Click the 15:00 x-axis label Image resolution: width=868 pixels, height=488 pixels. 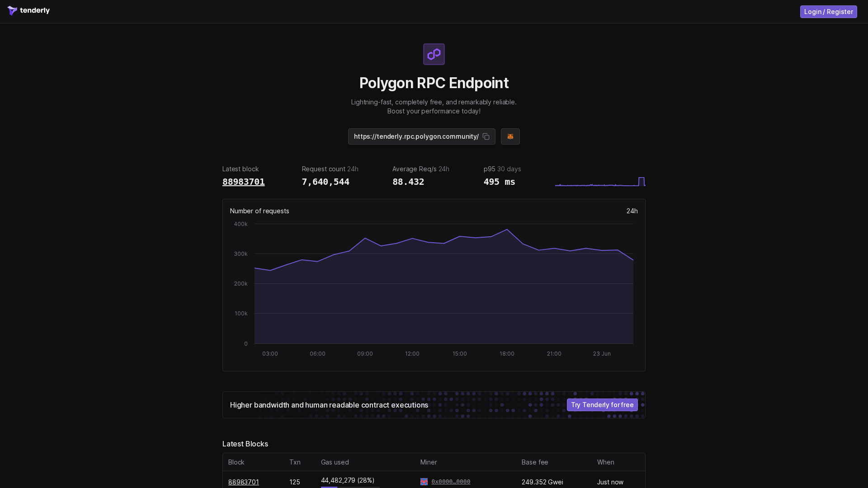(x=460, y=354)
